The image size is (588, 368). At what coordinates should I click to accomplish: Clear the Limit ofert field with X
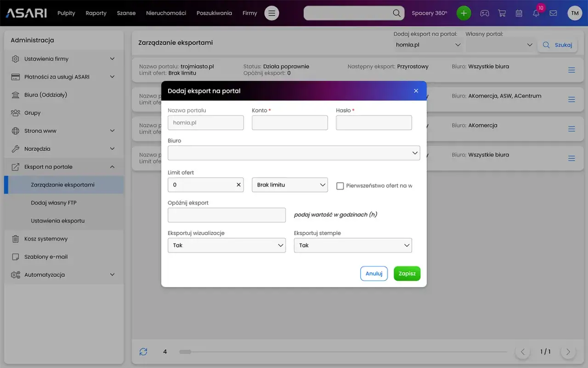(x=238, y=185)
